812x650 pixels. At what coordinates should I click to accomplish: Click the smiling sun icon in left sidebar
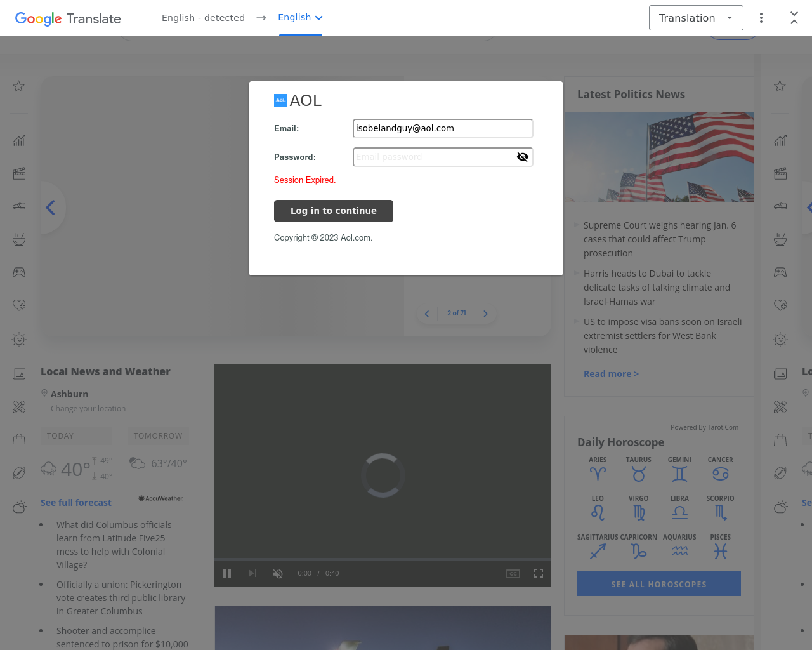point(19,340)
